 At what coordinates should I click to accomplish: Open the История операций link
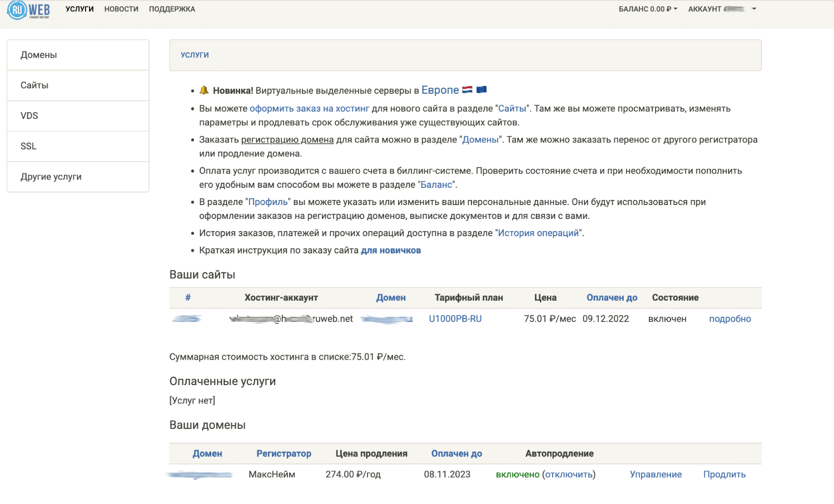click(538, 233)
